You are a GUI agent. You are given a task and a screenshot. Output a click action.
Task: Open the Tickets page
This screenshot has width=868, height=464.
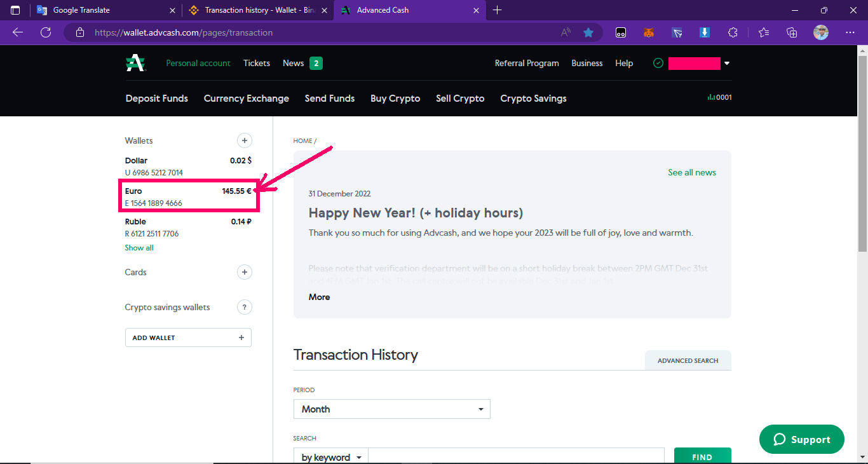(257, 63)
